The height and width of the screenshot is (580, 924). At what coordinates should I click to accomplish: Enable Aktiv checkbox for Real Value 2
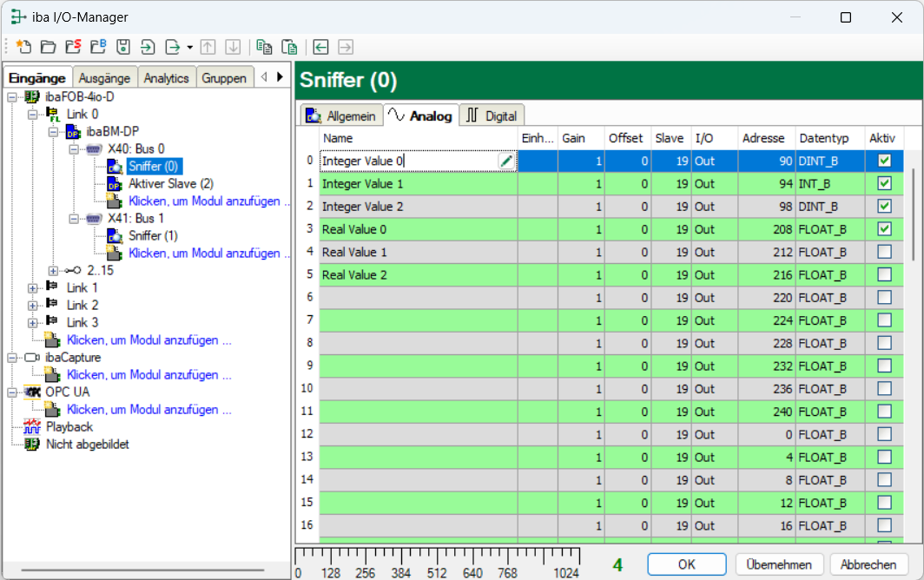tap(884, 274)
